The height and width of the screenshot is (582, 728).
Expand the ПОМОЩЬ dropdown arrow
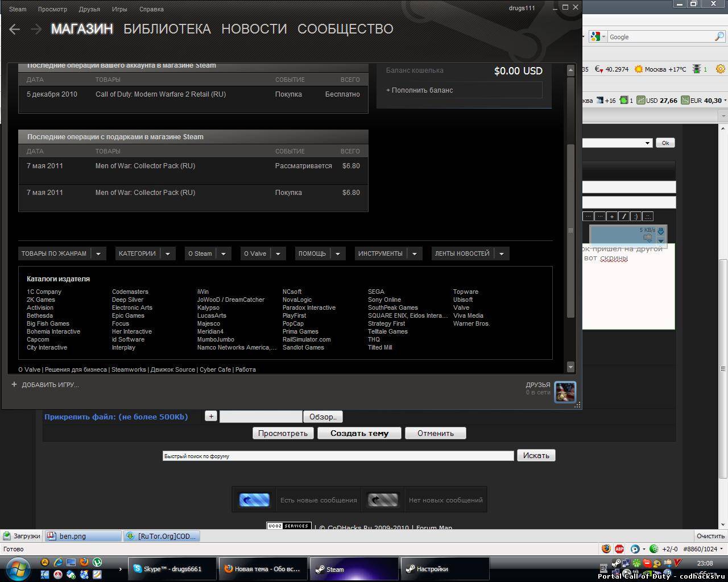[x=338, y=253]
